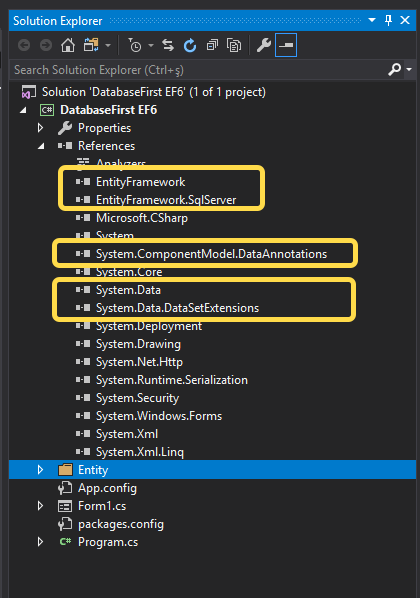Click the Collapse All icon
The image size is (420, 598).
tap(212, 45)
